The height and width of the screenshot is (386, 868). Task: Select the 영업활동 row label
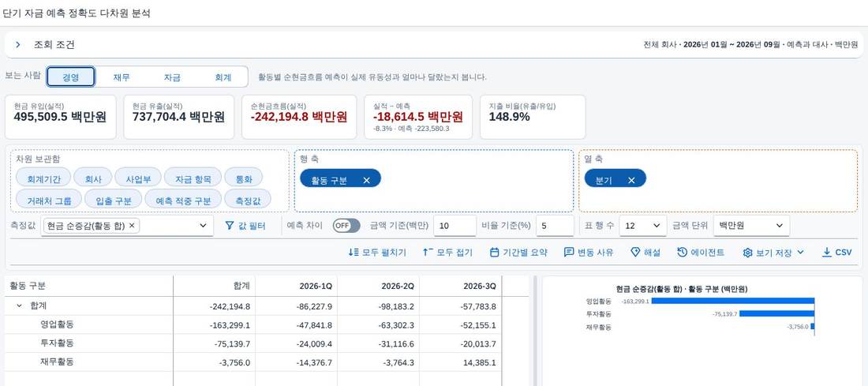coord(57,324)
